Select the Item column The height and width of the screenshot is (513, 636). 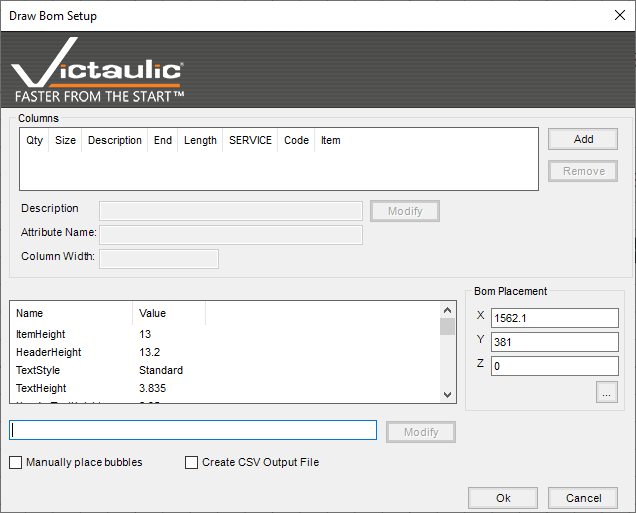[331, 140]
